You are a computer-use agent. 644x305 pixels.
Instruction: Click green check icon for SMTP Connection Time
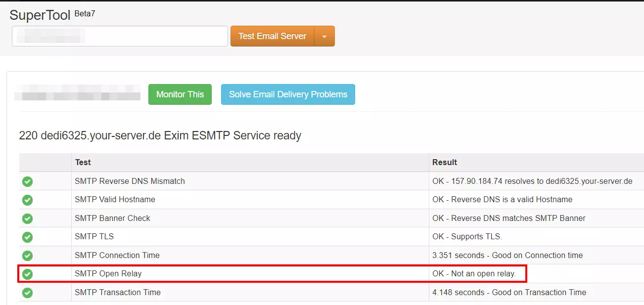27,256
